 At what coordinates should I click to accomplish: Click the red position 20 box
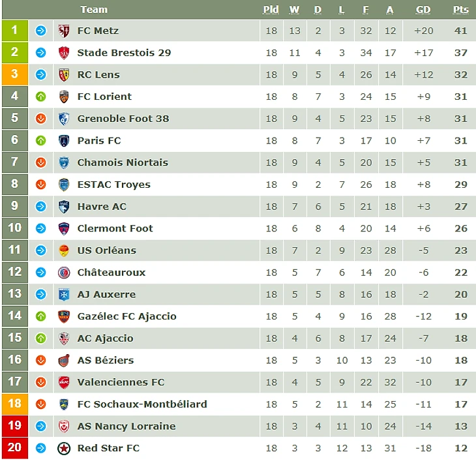[14, 448]
